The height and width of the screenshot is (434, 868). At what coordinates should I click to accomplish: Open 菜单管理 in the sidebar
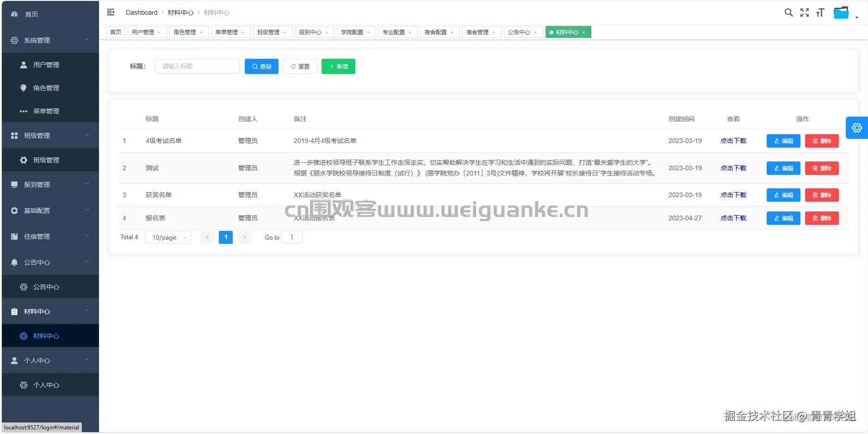coord(50,111)
